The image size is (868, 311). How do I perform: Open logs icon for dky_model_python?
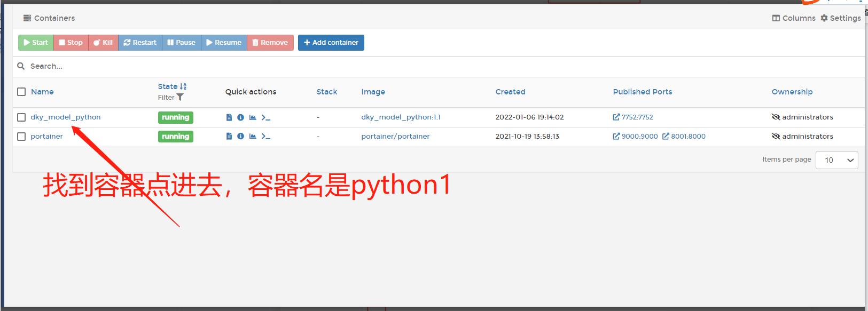coord(229,117)
